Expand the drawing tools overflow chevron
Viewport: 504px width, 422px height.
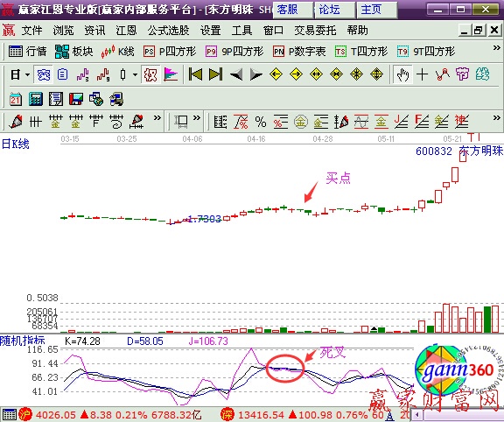click(x=157, y=118)
